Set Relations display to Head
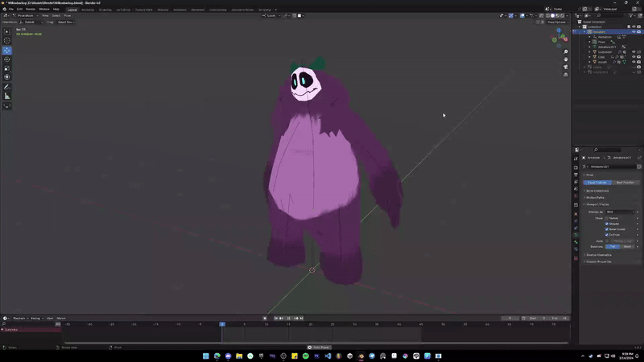Screen dimensions: 644x362 tap(627, 247)
